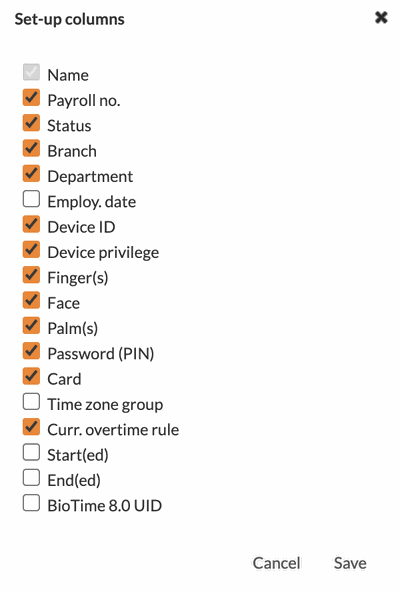The height and width of the screenshot is (592, 400).
Task: Uncheck Curr. overtime rule checkbox
Action: (31, 427)
